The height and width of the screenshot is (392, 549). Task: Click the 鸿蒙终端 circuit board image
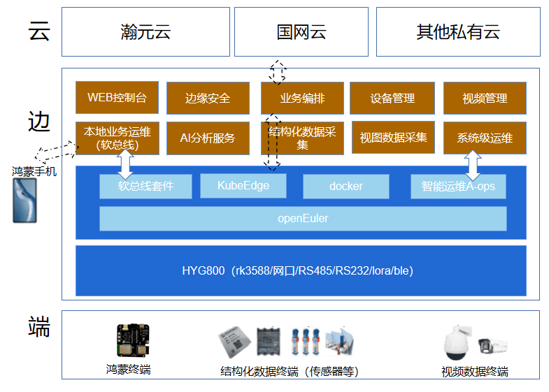tap(133, 340)
